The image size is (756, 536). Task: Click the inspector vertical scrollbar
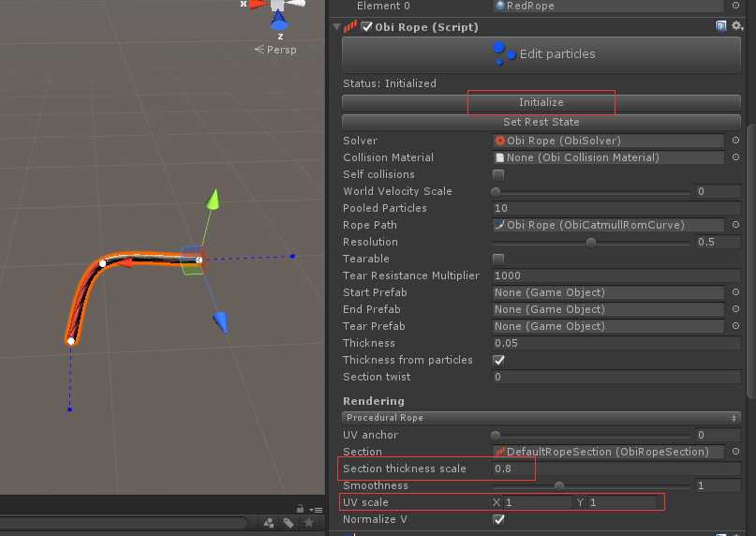[750, 261]
